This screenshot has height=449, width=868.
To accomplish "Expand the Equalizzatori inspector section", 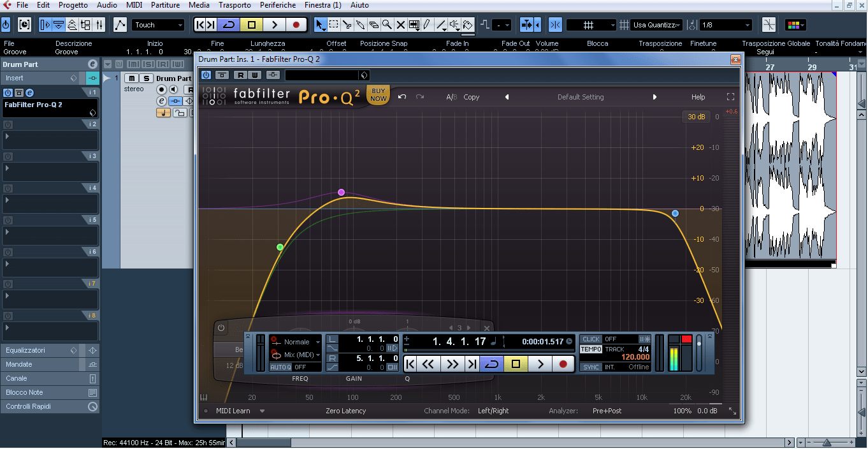I will click(x=38, y=350).
